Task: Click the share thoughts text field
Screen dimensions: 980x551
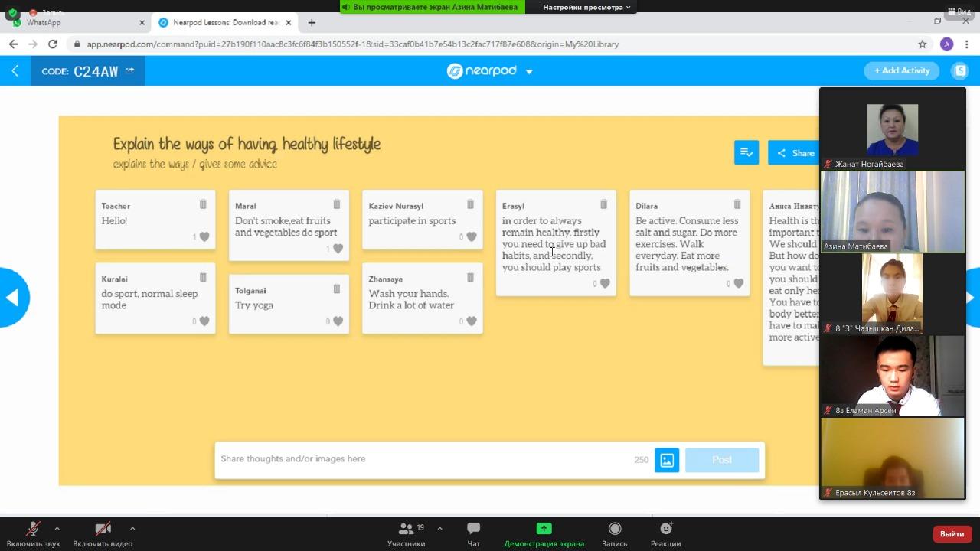Action: coord(421,459)
